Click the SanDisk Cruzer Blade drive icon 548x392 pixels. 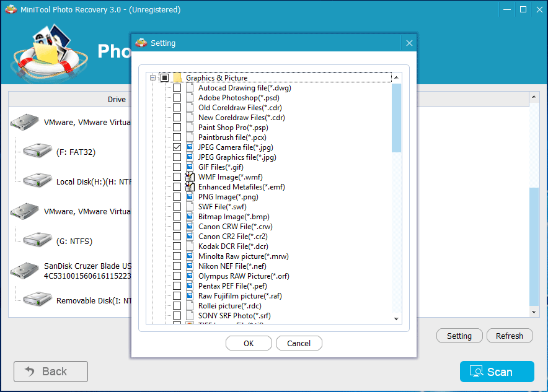click(x=24, y=271)
